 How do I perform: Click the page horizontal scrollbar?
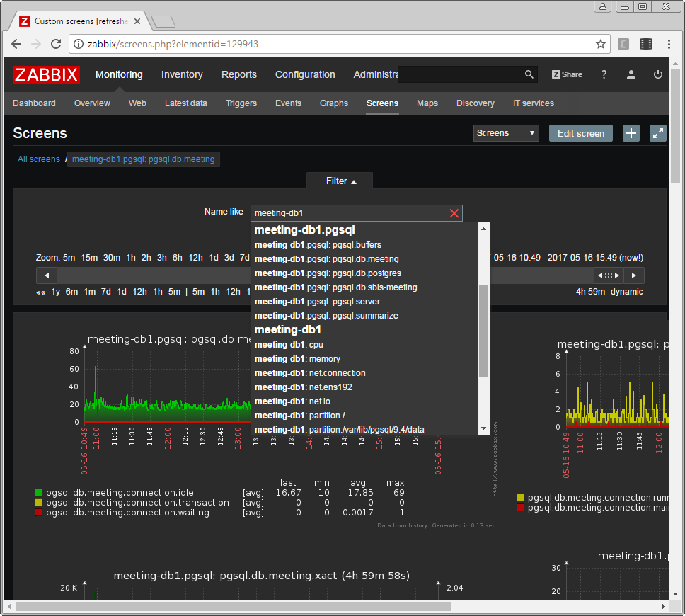pos(234,606)
